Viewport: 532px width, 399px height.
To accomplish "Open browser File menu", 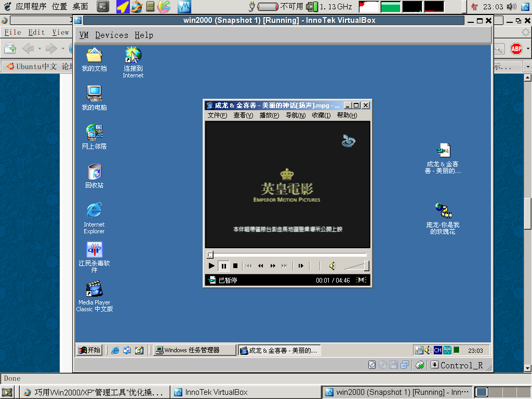I will [x=12, y=32].
